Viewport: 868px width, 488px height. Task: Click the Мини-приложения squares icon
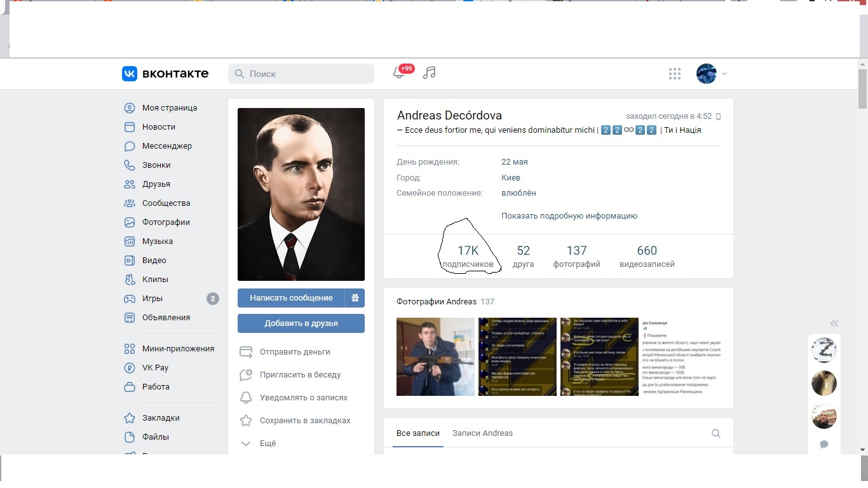coord(130,349)
